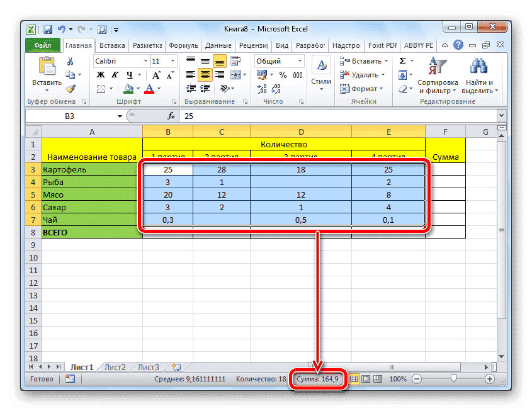Click the Найти и выделить binoculars icon
The height and width of the screenshot is (411, 532).
(x=478, y=65)
